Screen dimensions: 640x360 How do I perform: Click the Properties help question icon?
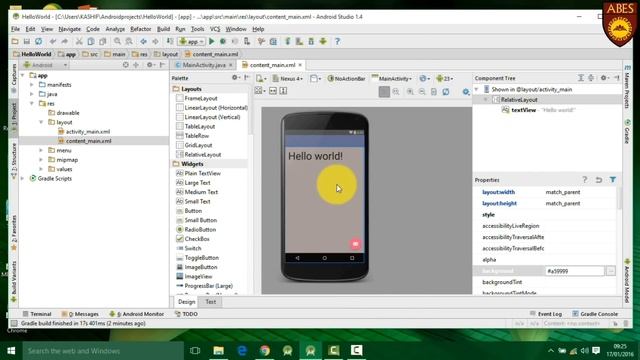(584, 180)
